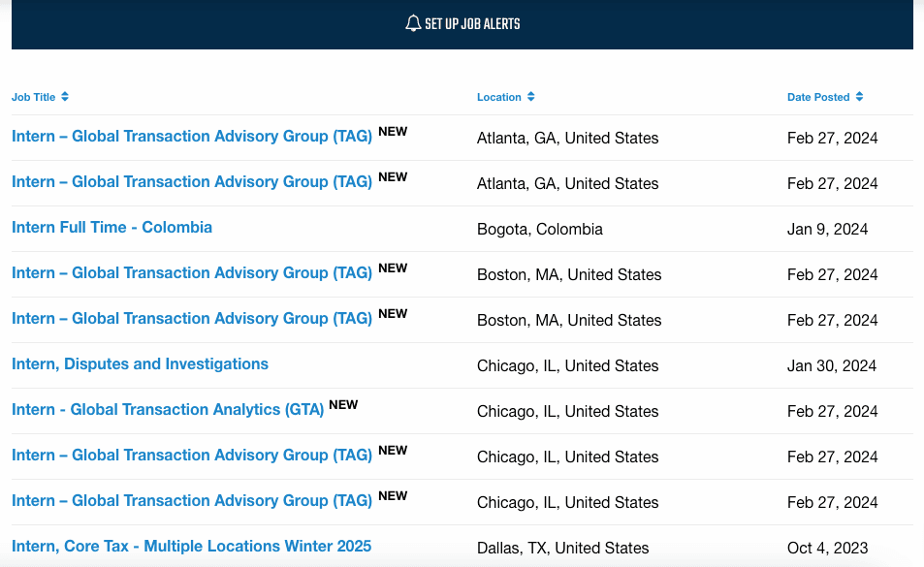
Task: Open the last Chicago TAG intern listing
Action: click(x=192, y=501)
